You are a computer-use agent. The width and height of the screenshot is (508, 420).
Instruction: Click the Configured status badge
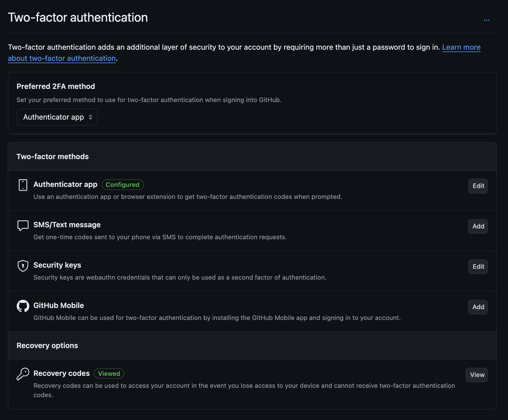click(123, 185)
